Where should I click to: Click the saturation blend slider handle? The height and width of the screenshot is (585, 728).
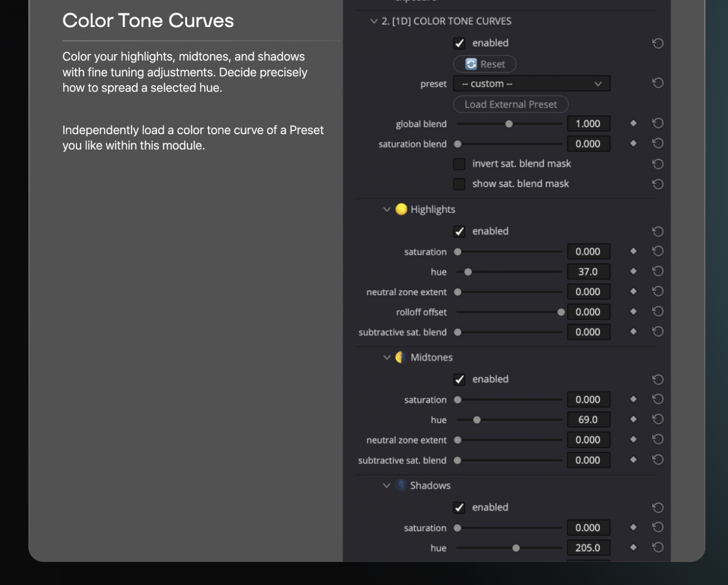point(458,144)
